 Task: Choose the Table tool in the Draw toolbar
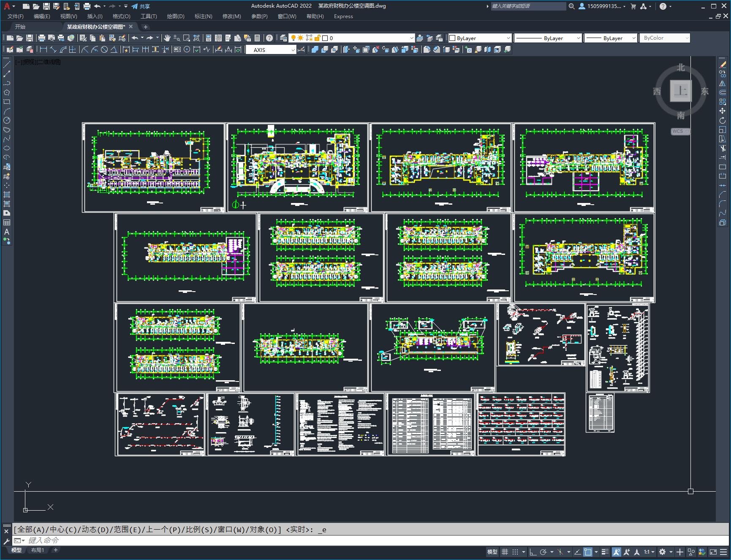point(7,222)
